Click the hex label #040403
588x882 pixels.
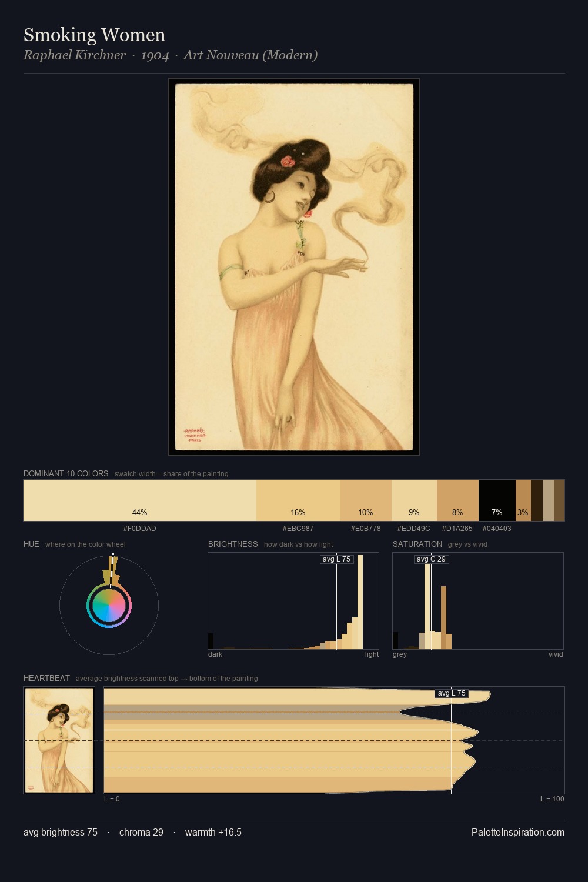(x=497, y=529)
